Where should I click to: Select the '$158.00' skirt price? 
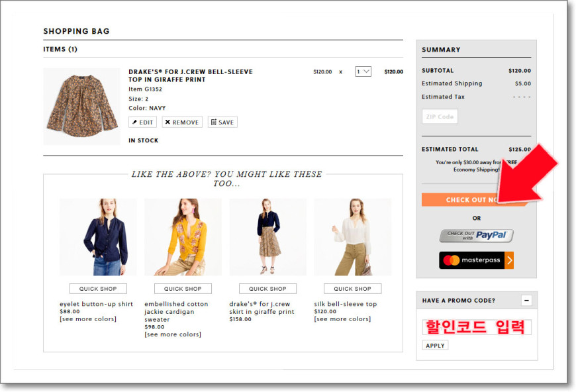240,319
